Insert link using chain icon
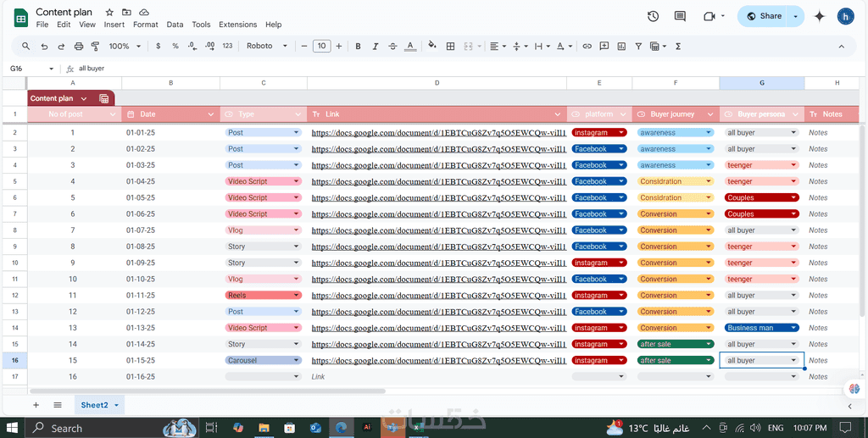 [587, 47]
